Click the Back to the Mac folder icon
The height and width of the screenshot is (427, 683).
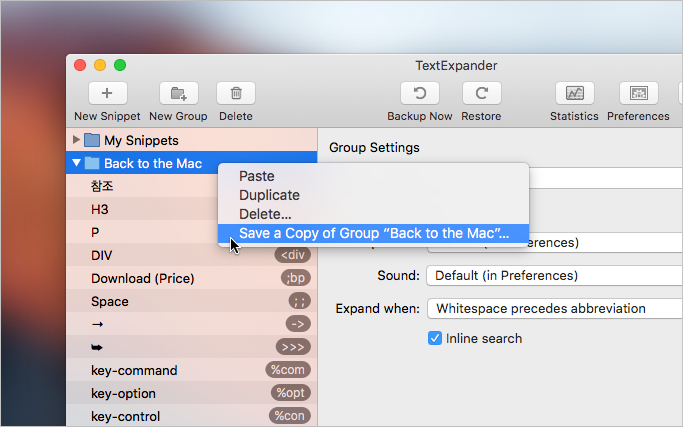click(92, 163)
